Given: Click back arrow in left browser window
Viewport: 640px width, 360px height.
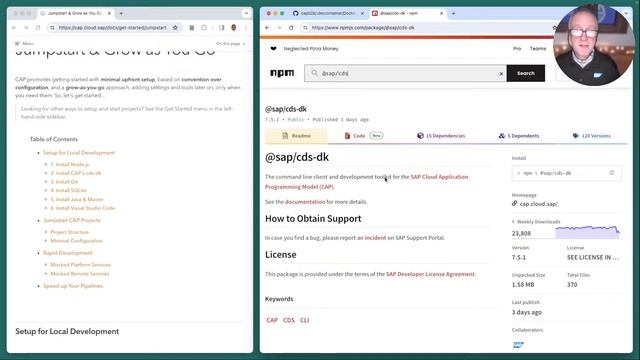Looking at the screenshot, I should (x=14, y=28).
